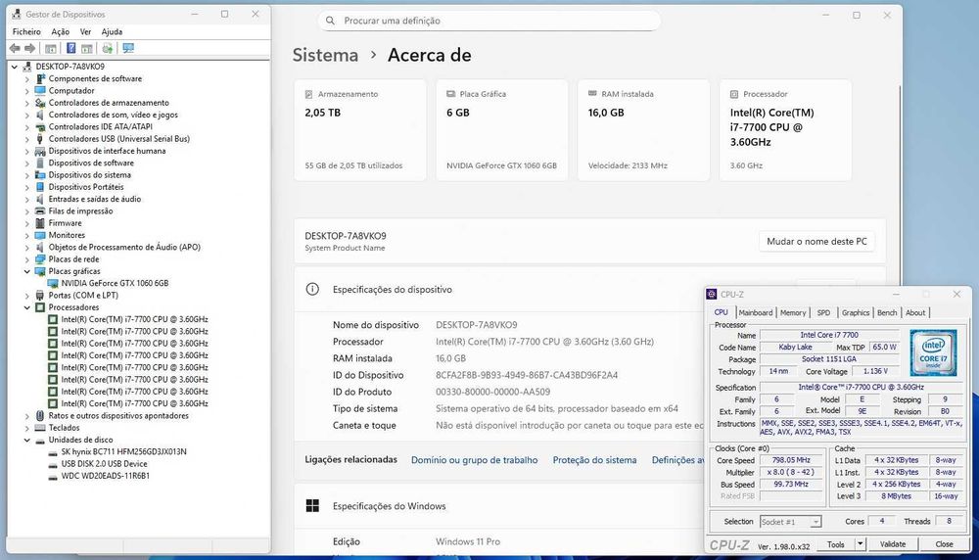Click the Intel Core i7 logo in CPU-Z
This screenshot has height=560, width=979.
[x=933, y=352]
